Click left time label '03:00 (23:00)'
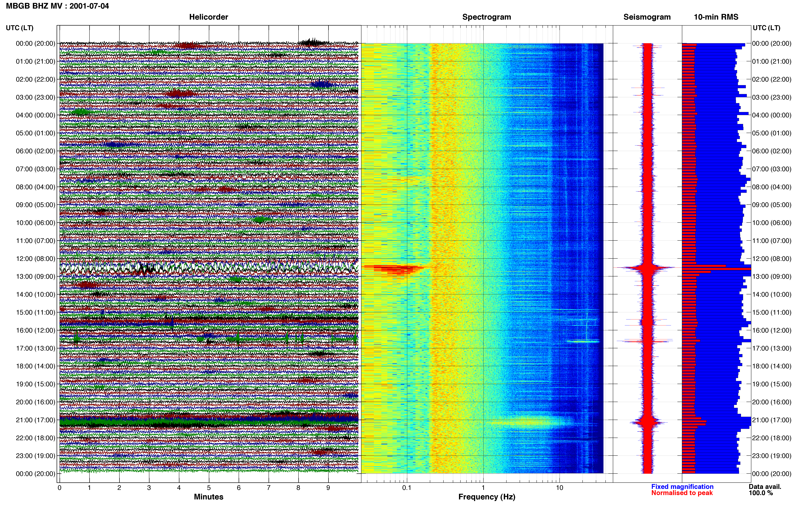This screenshot has width=812, height=508. (35, 97)
